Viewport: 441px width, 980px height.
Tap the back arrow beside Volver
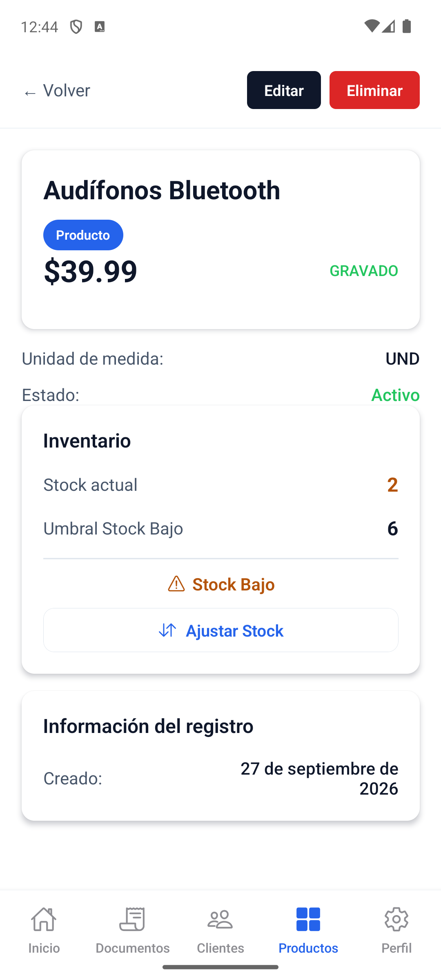pyautogui.click(x=30, y=94)
